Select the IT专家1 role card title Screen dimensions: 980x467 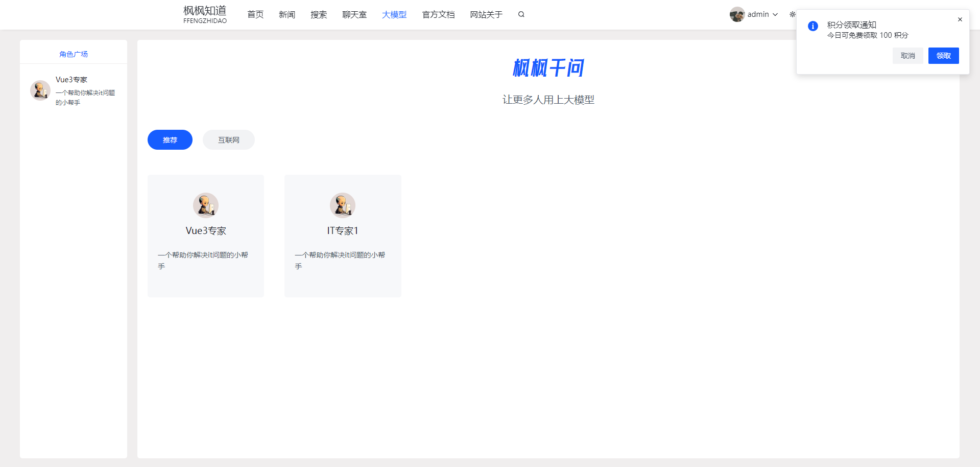tap(343, 231)
